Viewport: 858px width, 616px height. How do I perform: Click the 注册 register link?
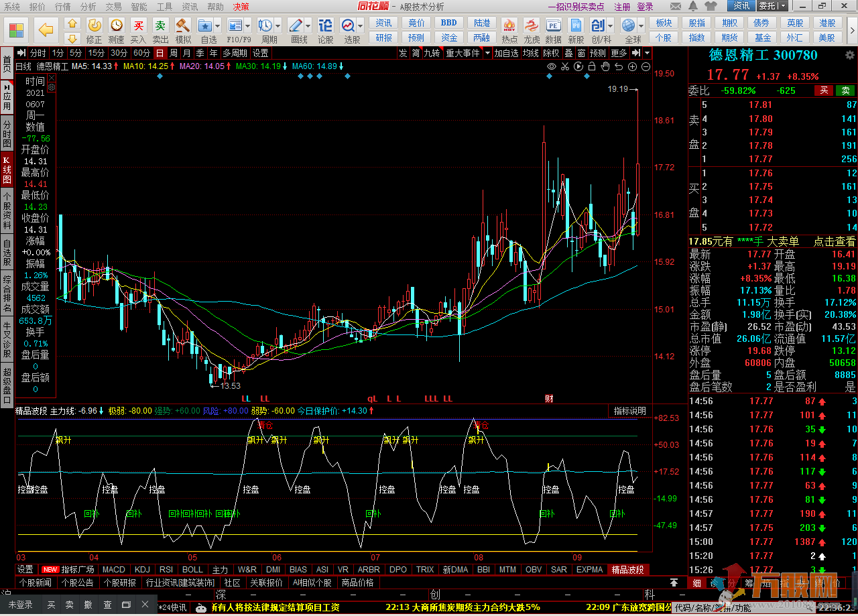(x=622, y=6)
